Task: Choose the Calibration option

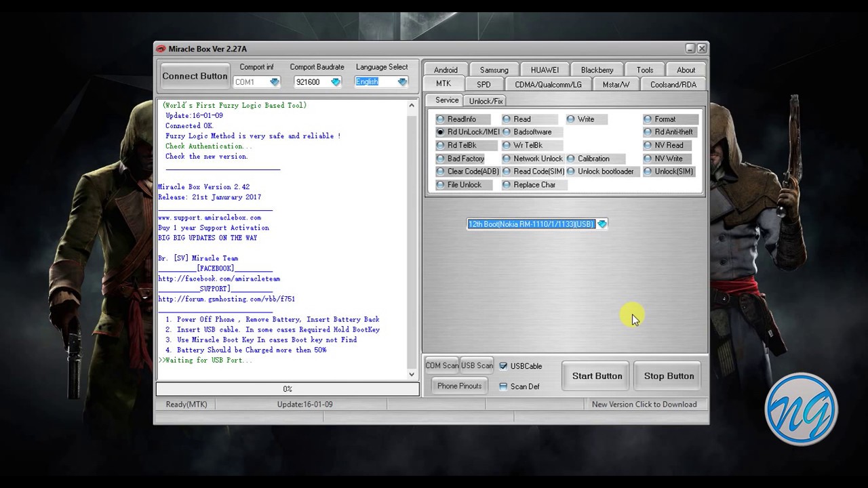Action: click(x=571, y=159)
